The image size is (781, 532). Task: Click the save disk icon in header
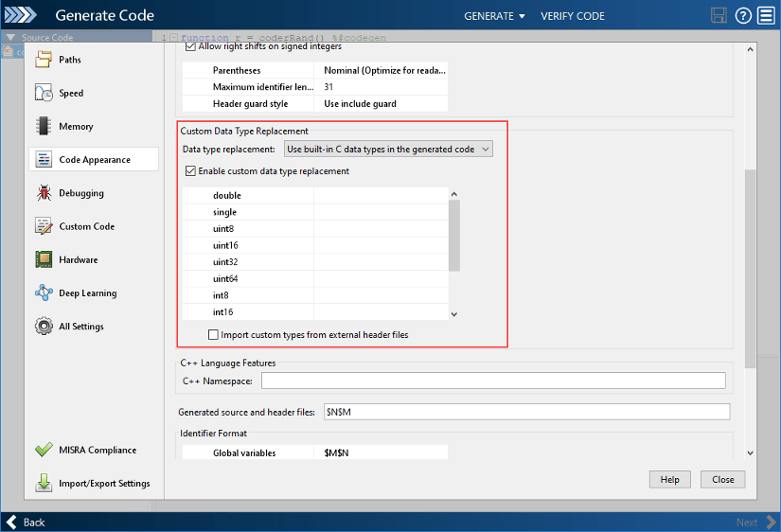point(719,15)
